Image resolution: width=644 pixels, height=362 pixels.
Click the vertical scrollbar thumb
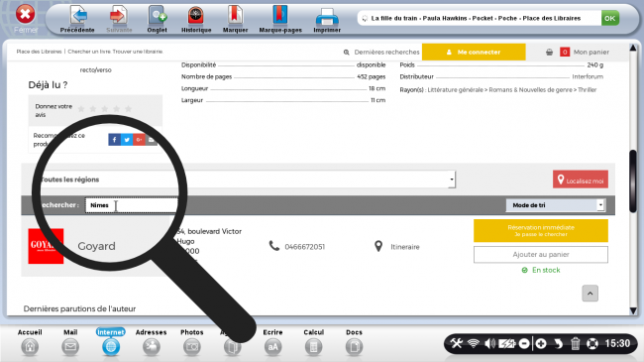pyautogui.click(x=633, y=181)
